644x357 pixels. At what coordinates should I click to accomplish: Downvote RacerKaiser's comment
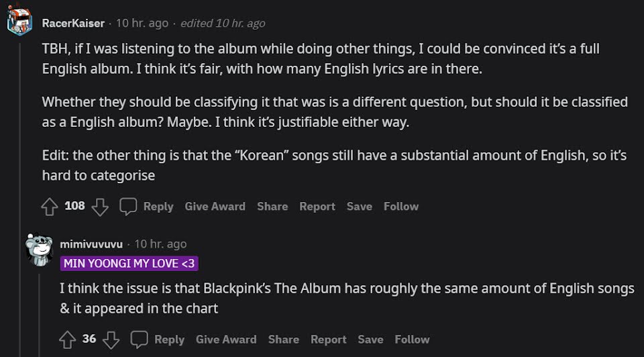click(100, 207)
